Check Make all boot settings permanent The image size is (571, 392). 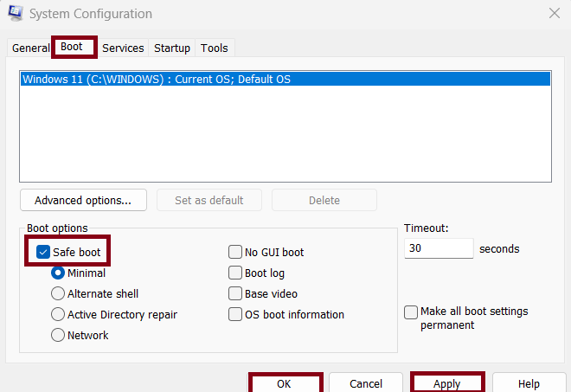tap(411, 312)
